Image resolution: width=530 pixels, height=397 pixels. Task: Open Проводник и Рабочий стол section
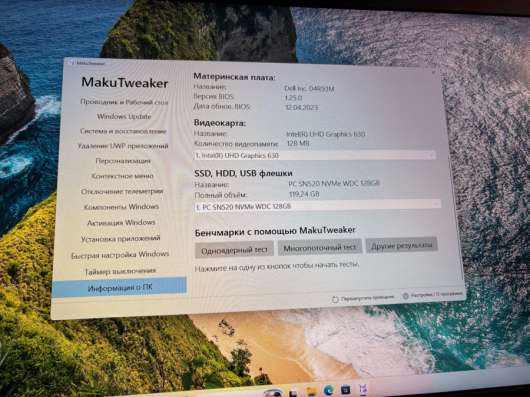pos(124,102)
